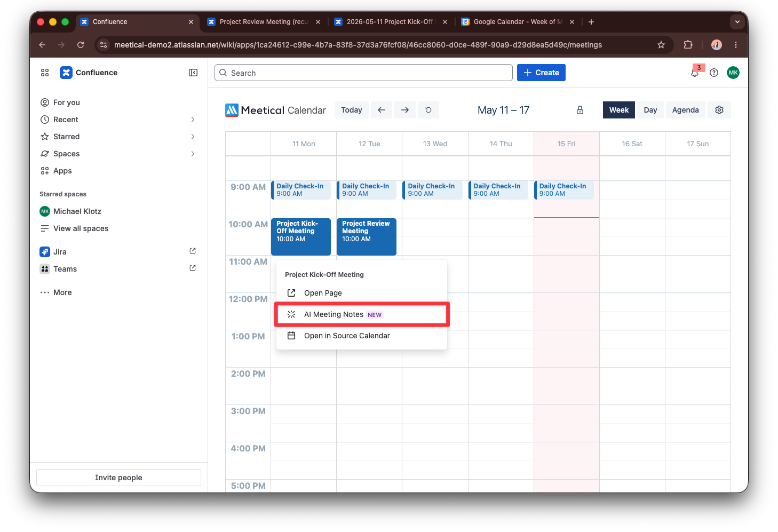778x532 pixels.
Task: Collapse the sidebar with the panel icon
Action: pyautogui.click(x=193, y=73)
